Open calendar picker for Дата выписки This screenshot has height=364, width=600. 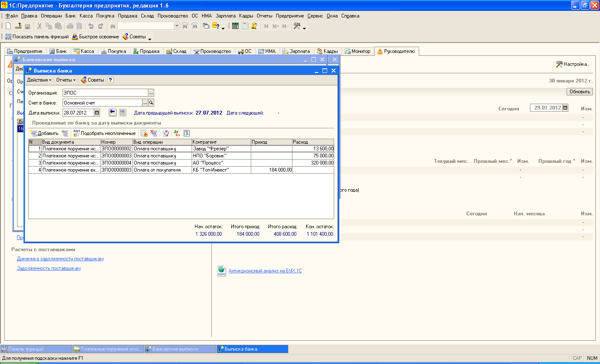pos(97,113)
